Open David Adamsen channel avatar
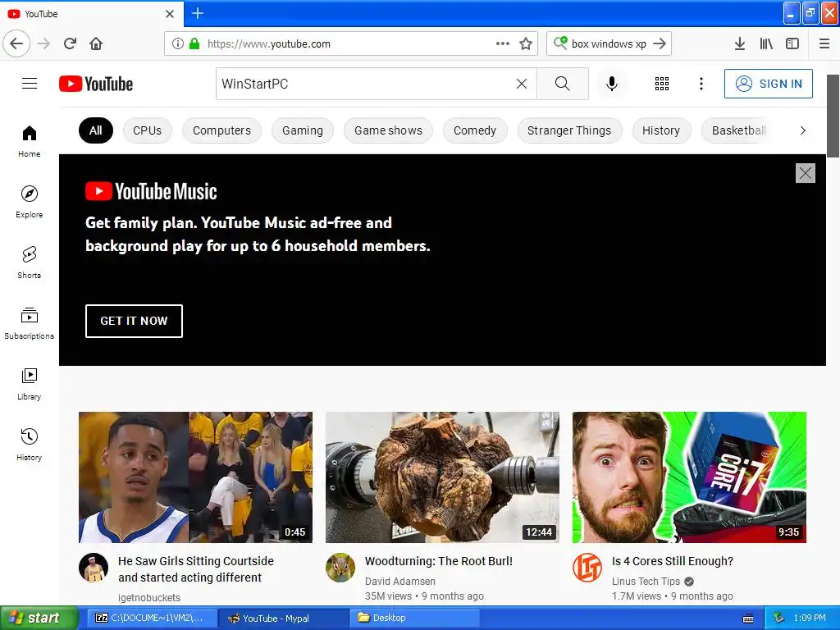Image resolution: width=840 pixels, height=630 pixels. coord(340,568)
